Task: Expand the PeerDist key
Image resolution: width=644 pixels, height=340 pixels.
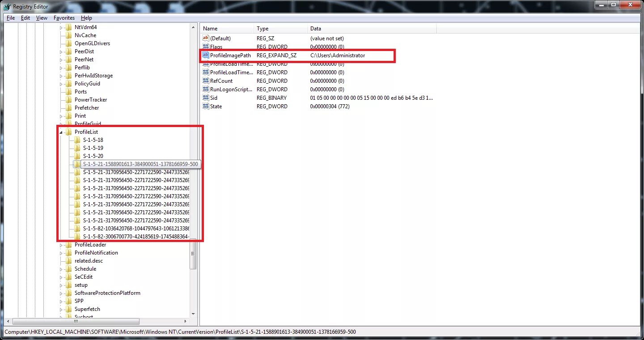Action: [61, 51]
